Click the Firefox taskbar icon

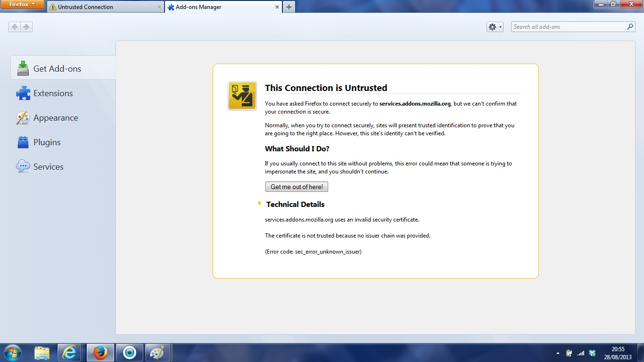coord(100,353)
